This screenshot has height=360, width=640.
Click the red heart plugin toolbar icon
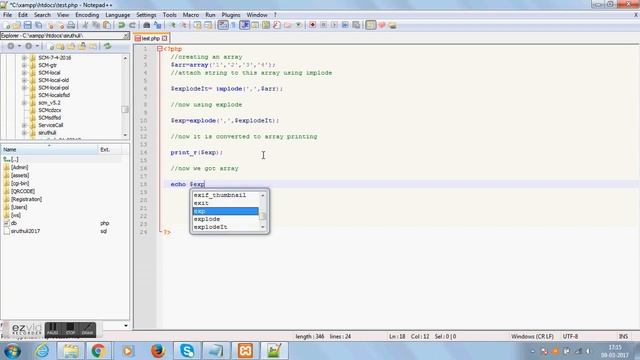click(382, 25)
